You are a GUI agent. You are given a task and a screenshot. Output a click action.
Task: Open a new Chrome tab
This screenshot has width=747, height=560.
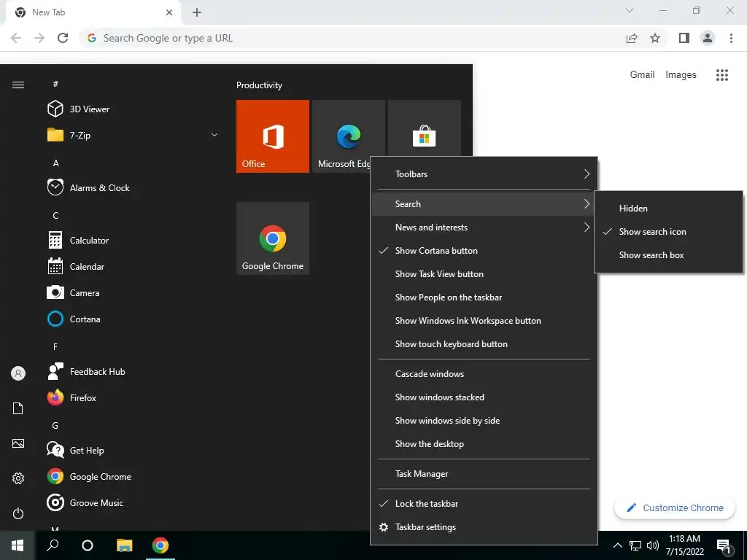pyautogui.click(x=197, y=12)
